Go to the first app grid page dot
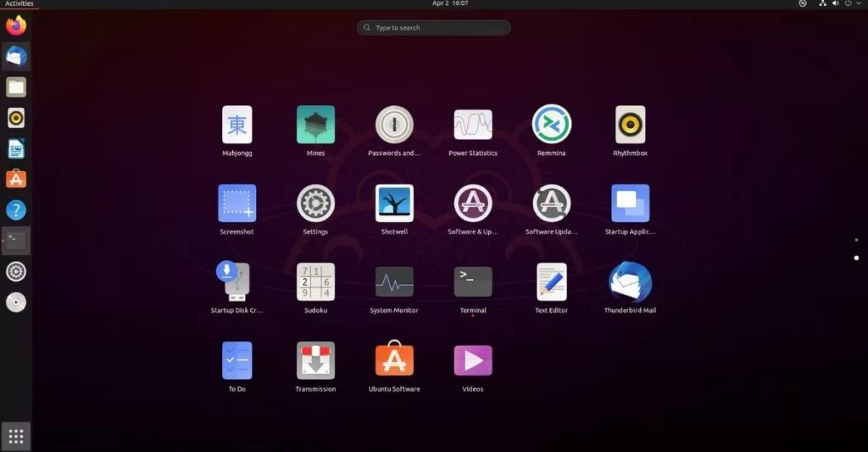Viewport: 868px width, 452px height. 856,240
